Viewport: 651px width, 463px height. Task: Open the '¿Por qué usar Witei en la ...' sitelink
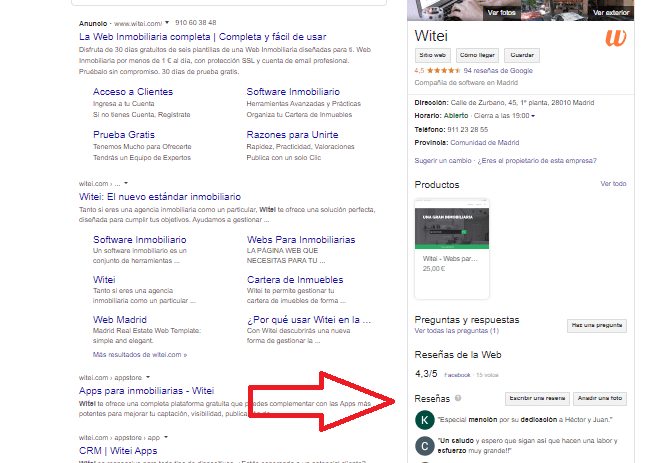click(x=308, y=320)
